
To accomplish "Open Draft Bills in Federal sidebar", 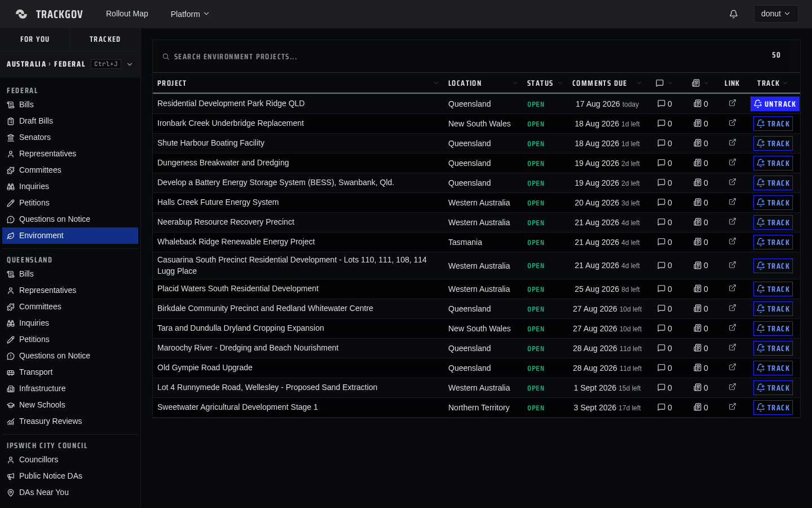I will coord(70,121).
